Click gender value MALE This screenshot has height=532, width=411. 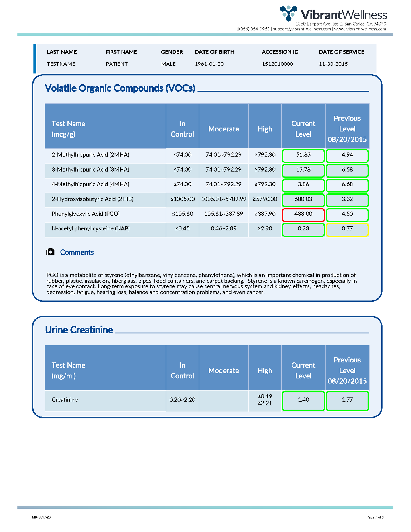pyautogui.click(x=168, y=64)
